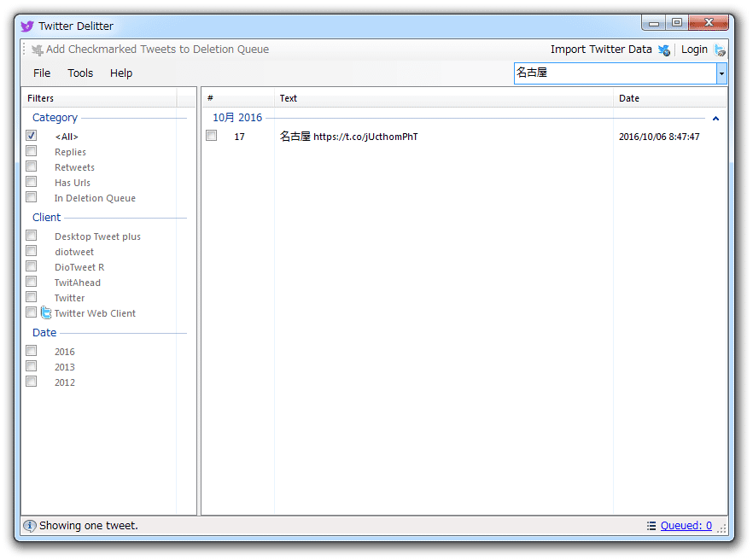This screenshot has height=560, width=753.
Task: Click the Client section heading
Action: [x=47, y=217]
